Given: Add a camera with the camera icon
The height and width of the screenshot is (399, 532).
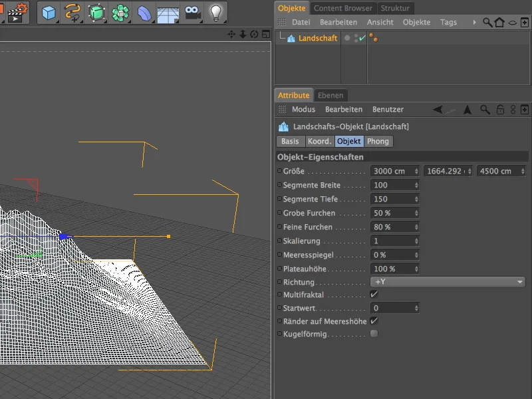Looking at the screenshot, I should (x=192, y=13).
